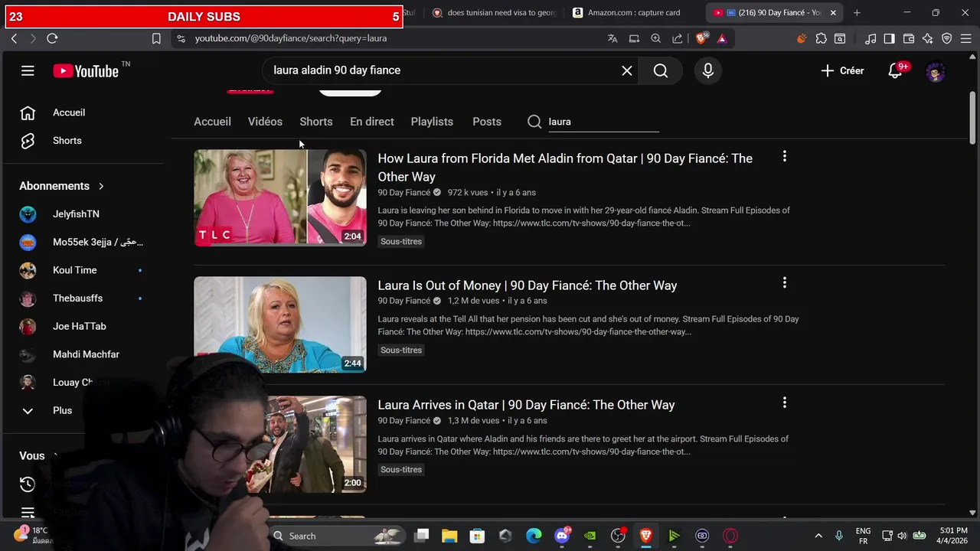Show hidden system tray icons

818,536
